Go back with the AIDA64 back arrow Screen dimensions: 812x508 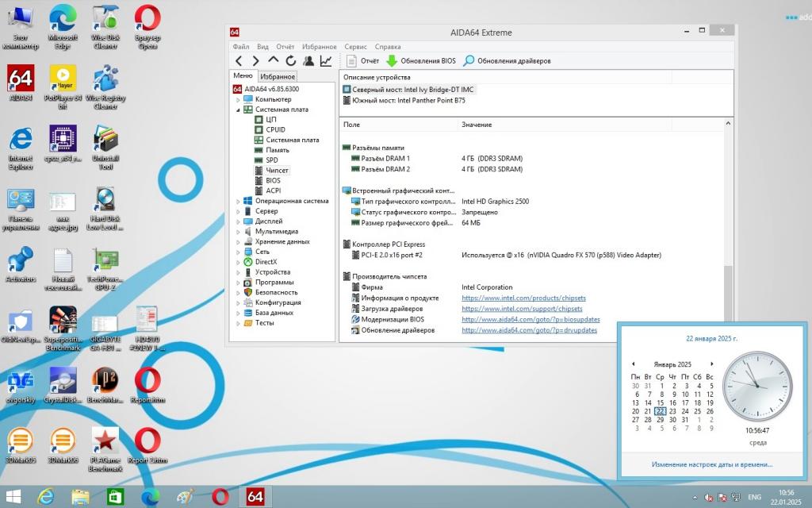tap(239, 60)
